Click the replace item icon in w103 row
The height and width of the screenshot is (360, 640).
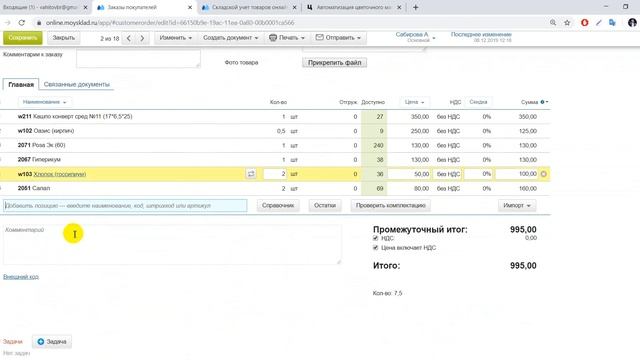[x=251, y=174]
